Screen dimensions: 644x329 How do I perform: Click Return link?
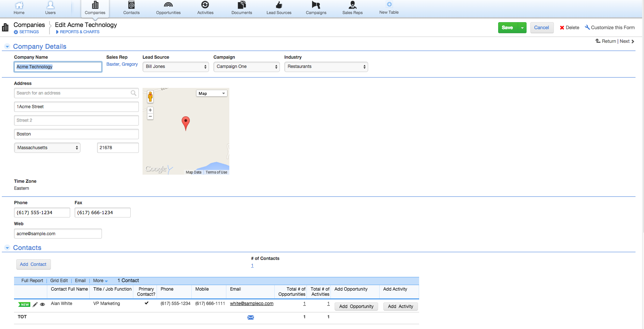click(x=606, y=41)
